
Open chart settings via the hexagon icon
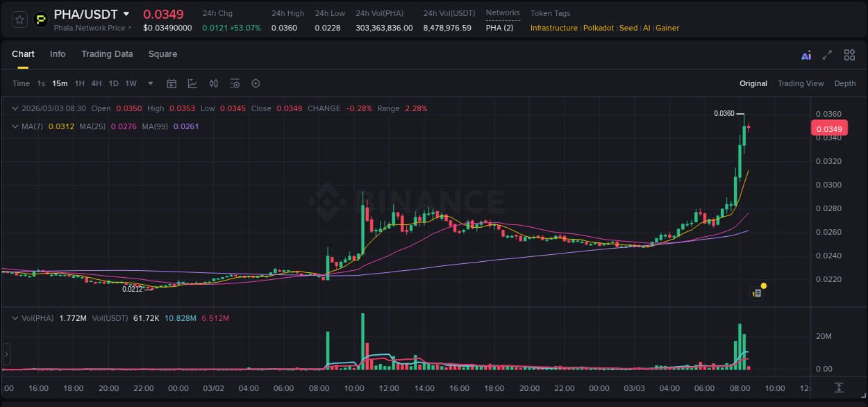(x=256, y=83)
